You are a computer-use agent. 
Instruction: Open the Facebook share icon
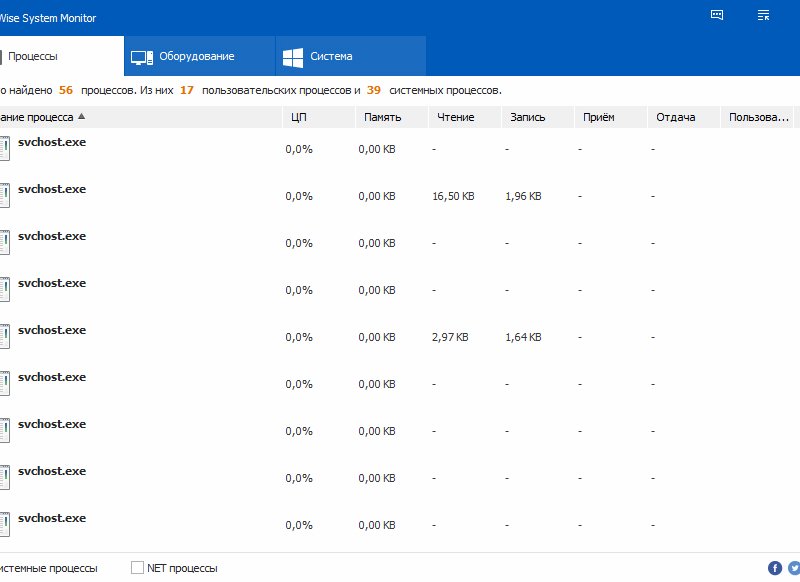774,568
